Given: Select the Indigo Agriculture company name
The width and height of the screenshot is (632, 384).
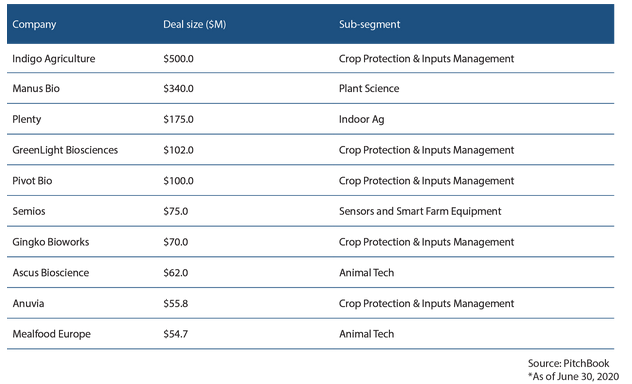Looking at the screenshot, I should (54, 59).
